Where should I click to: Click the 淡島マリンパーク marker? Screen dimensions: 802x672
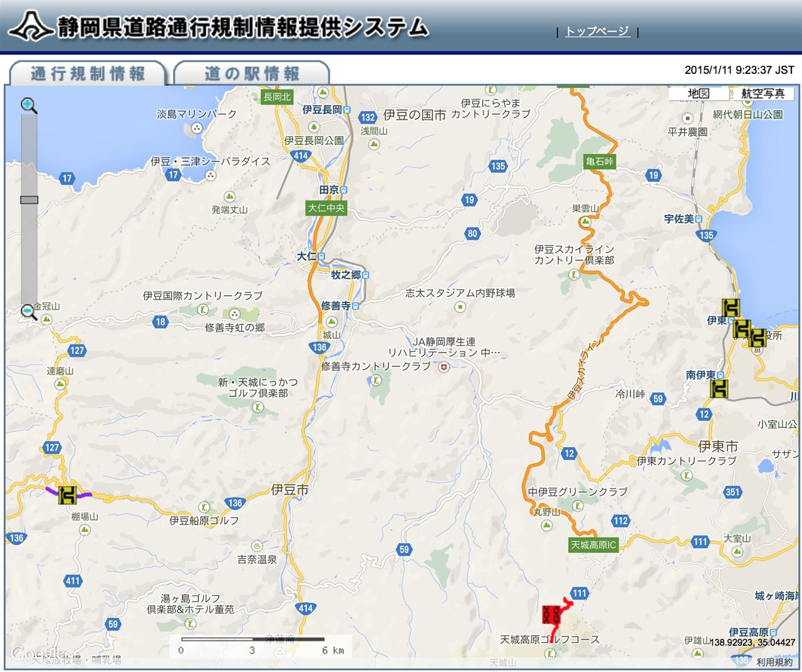[x=197, y=128]
